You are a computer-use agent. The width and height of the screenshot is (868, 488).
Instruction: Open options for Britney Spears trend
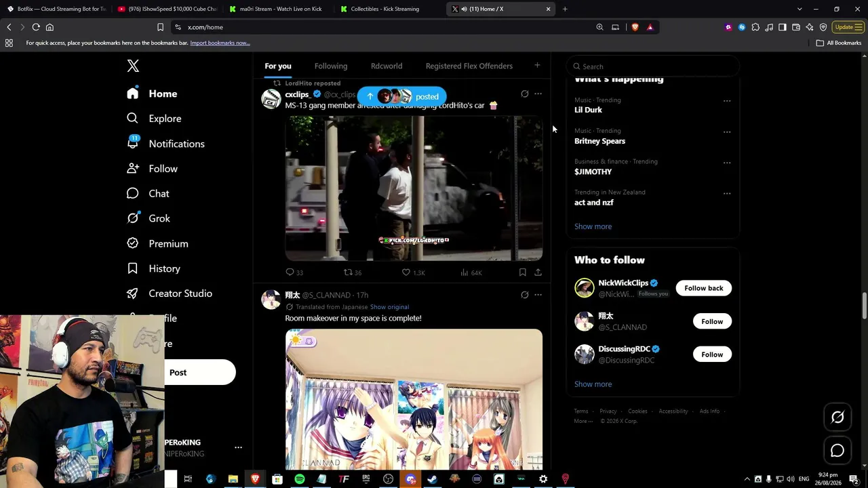coord(727,132)
